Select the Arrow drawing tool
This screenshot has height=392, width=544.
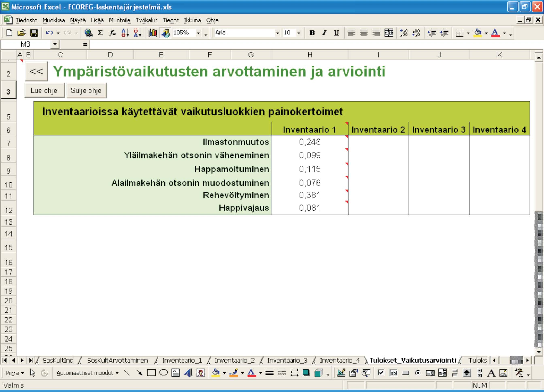click(139, 373)
